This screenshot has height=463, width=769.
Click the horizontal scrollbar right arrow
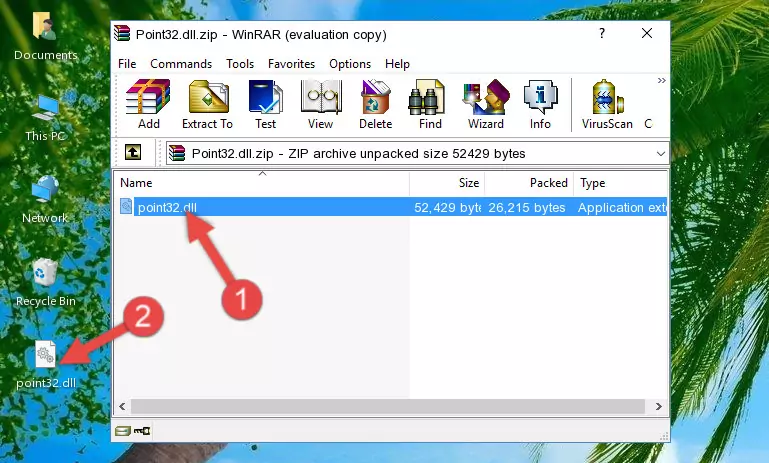pyautogui.click(x=659, y=406)
